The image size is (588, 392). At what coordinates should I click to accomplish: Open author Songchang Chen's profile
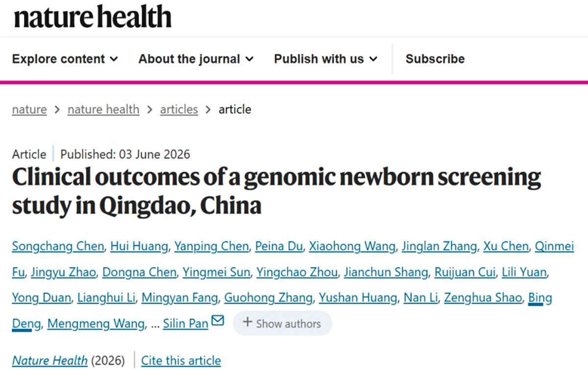pos(58,246)
